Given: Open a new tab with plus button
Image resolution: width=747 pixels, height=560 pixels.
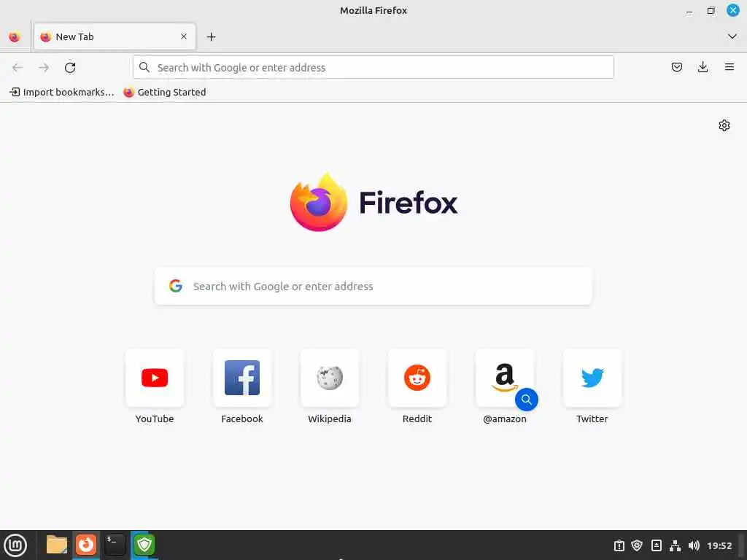Looking at the screenshot, I should 211,36.
